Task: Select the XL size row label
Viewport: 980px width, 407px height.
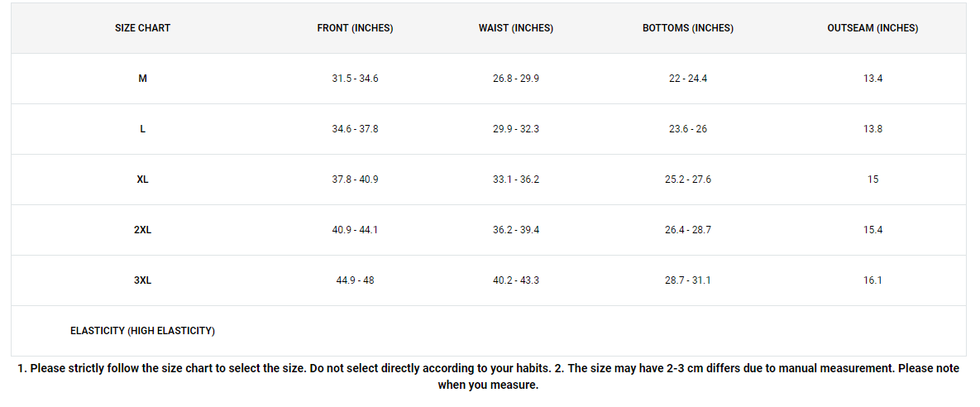Action: point(142,180)
